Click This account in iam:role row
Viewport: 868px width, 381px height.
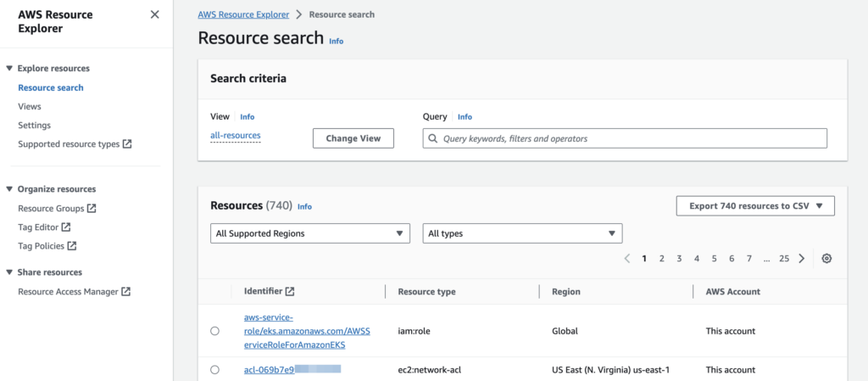730,331
